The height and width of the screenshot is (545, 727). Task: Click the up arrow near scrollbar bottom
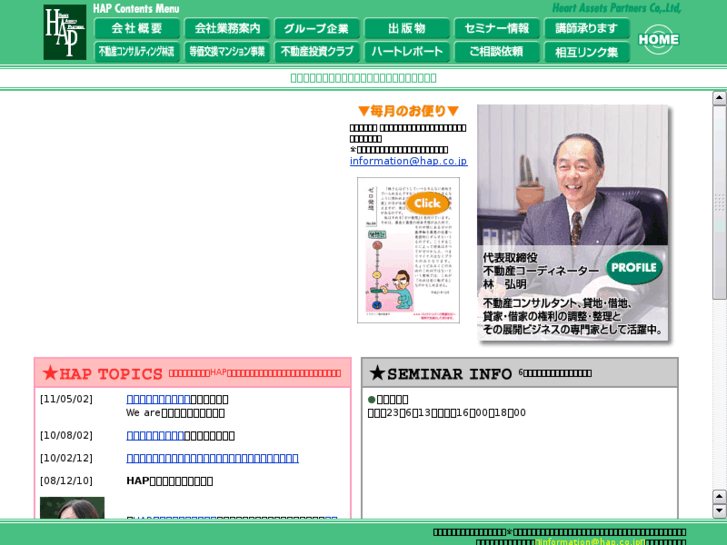pos(719,496)
